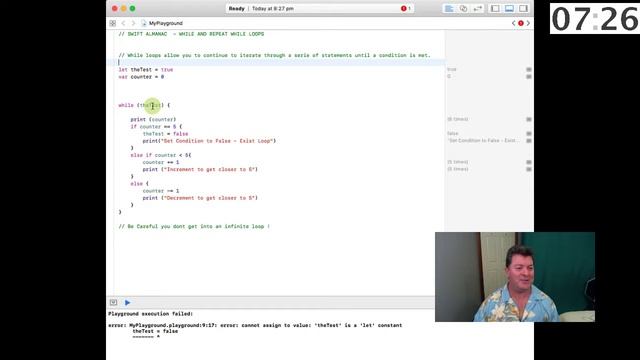Quick Look the 'true' result
640x360 pixels.
pyautogui.click(x=529, y=70)
